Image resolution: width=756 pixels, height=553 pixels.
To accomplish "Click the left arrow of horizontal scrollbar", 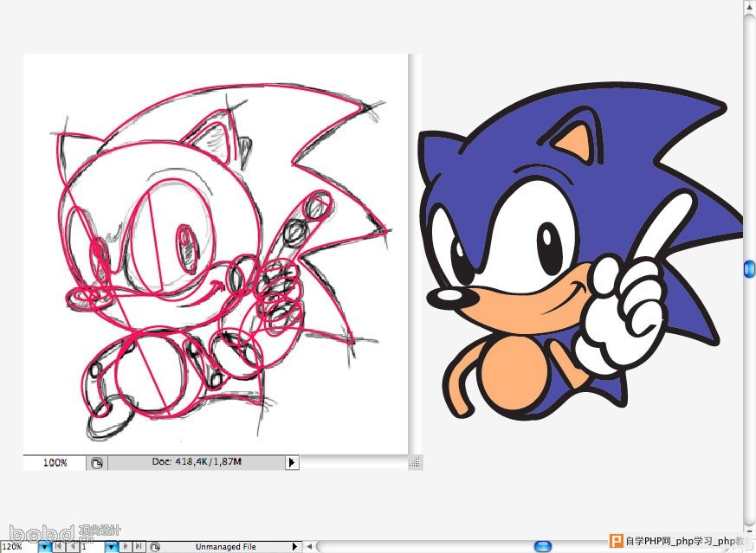I will click(309, 547).
